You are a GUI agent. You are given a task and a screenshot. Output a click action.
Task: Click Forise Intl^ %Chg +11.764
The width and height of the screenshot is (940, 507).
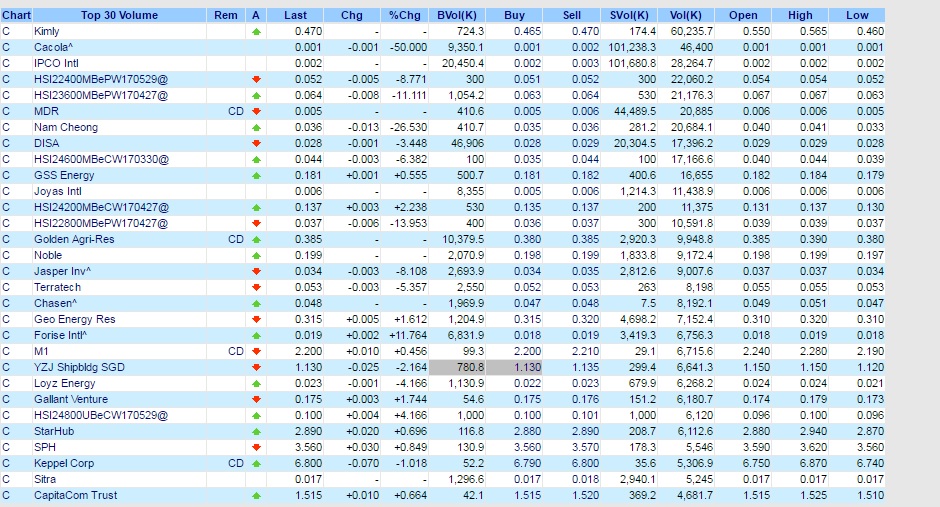(410, 335)
